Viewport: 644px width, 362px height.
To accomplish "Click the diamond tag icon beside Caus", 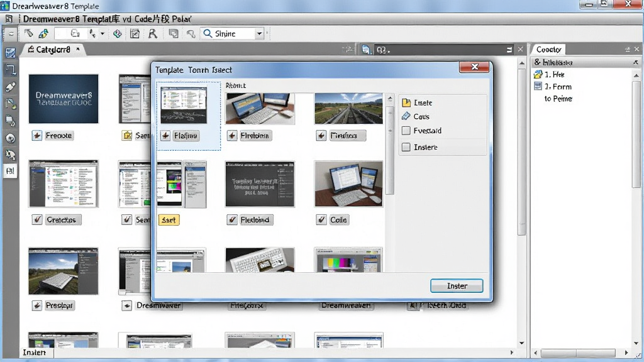I will [406, 116].
